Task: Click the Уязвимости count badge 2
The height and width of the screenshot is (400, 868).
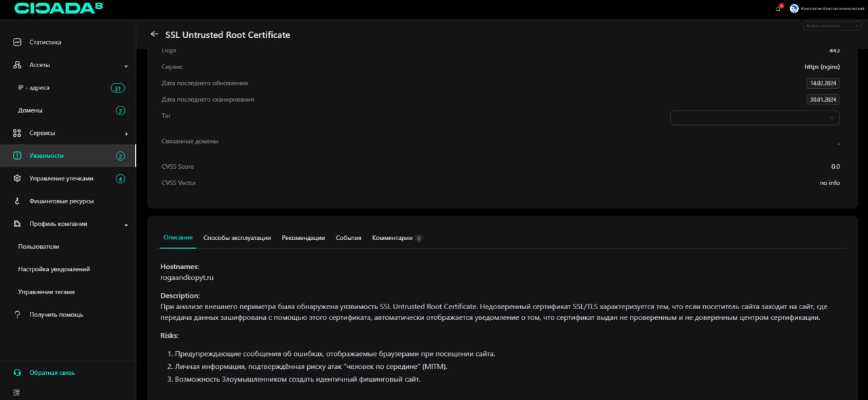Action: click(120, 156)
